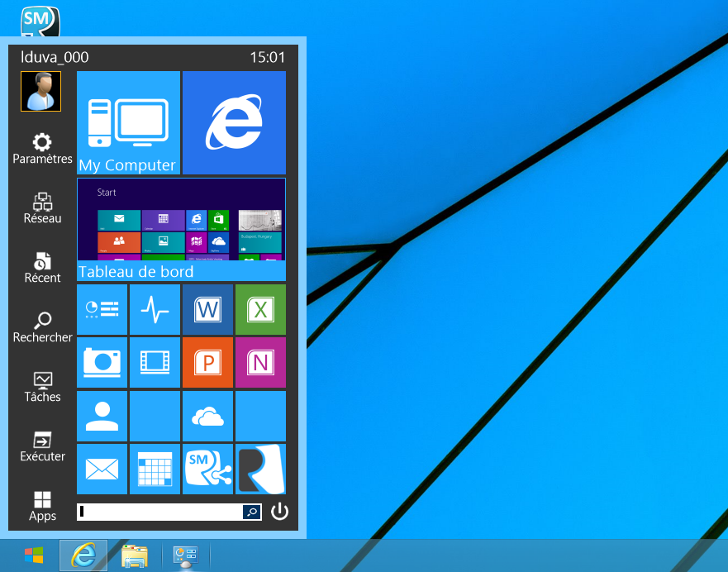Open the OneDrive cloud tile
This screenshot has width=728, height=572.
point(207,416)
